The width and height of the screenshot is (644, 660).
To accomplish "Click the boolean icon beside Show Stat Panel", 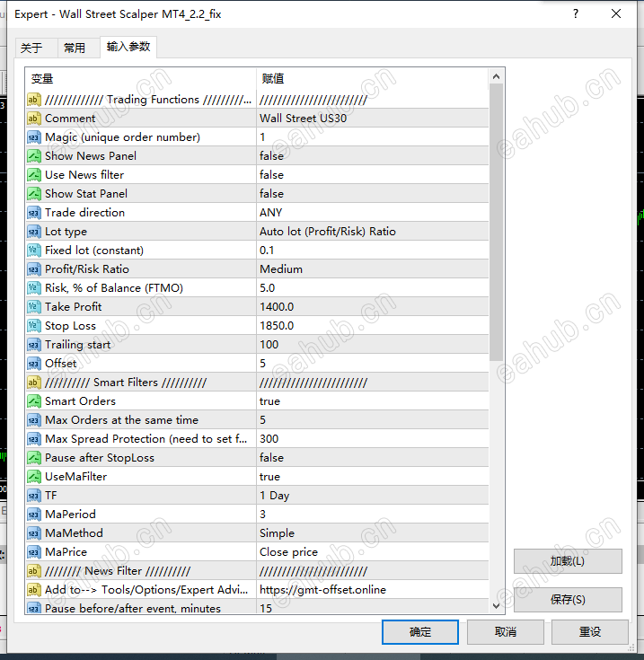I will [x=34, y=194].
